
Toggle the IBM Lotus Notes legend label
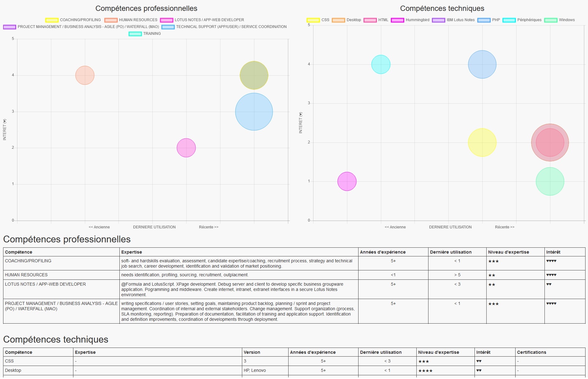(x=461, y=20)
